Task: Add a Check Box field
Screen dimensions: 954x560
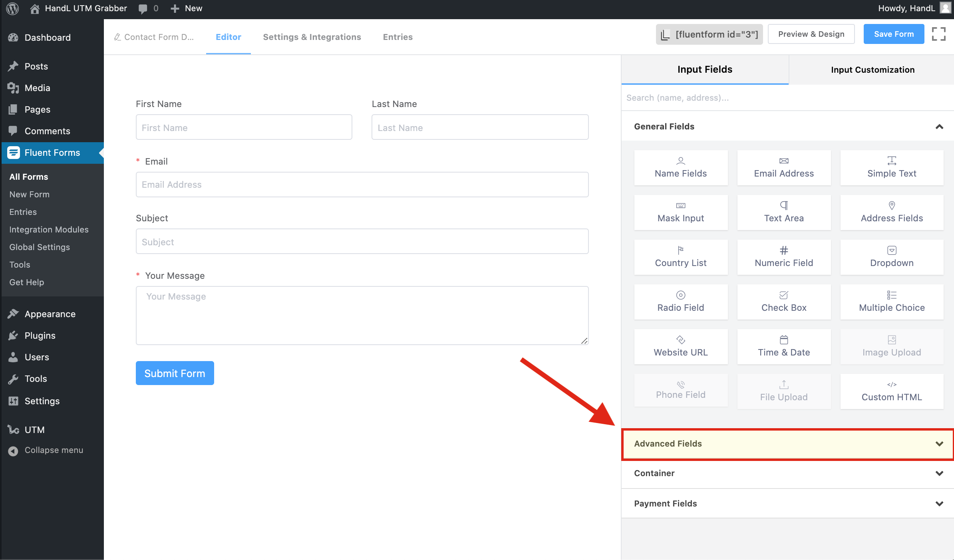Action: point(783,302)
